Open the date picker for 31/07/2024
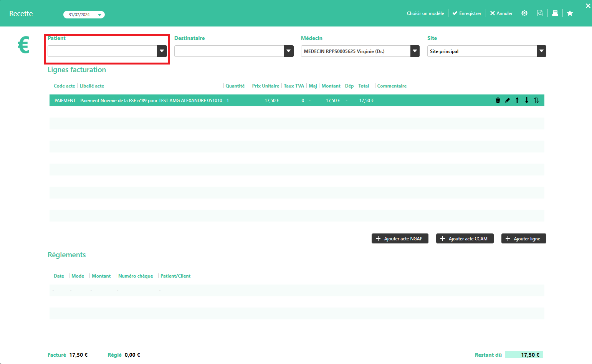The width and height of the screenshot is (592, 364). tap(100, 15)
